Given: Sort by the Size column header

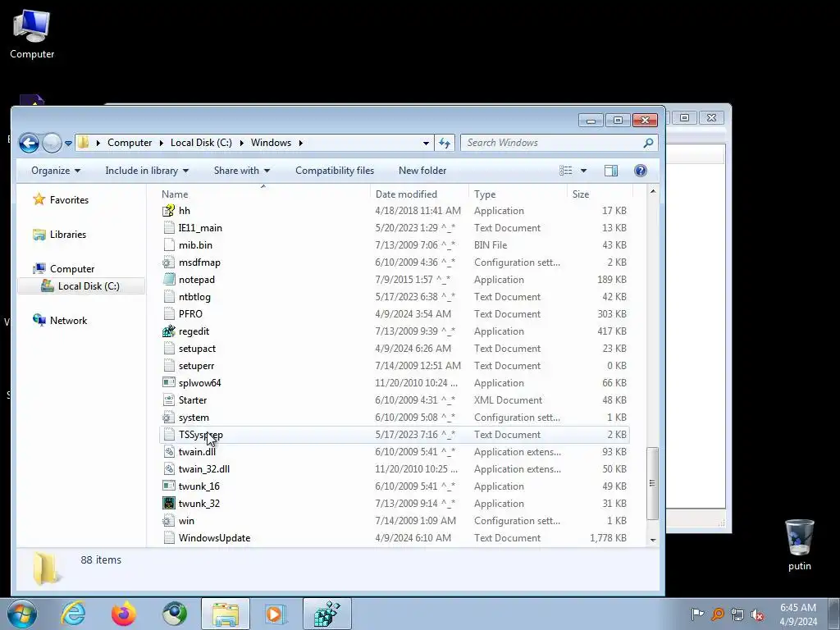Looking at the screenshot, I should (x=600, y=194).
